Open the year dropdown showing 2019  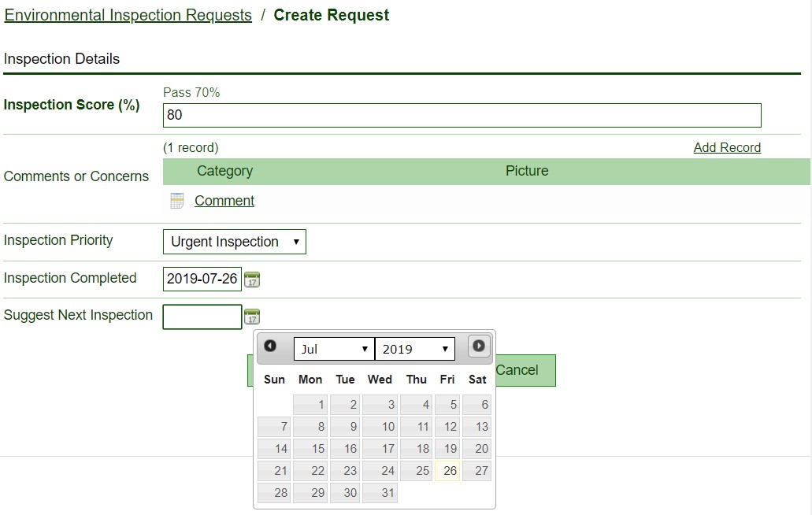pyautogui.click(x=415, y=349)
